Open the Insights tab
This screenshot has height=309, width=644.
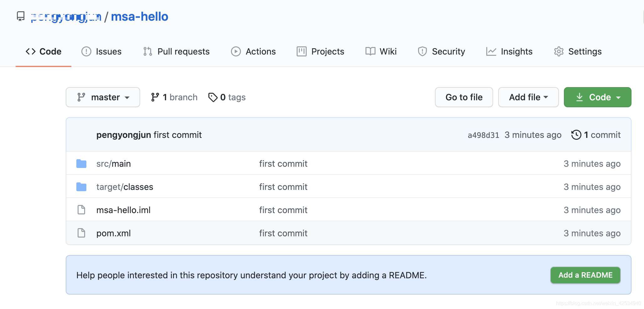pyautogui.click(x=509, y=51)
